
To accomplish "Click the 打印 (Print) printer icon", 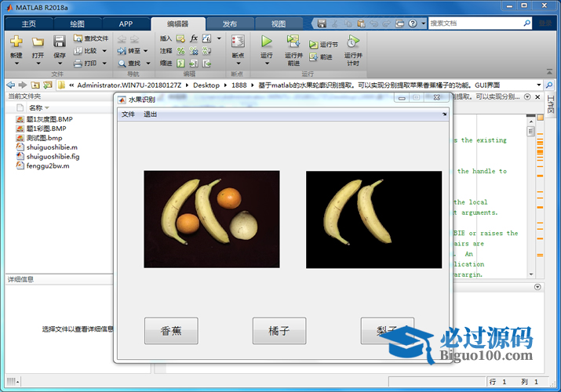I will coord(78,64).
